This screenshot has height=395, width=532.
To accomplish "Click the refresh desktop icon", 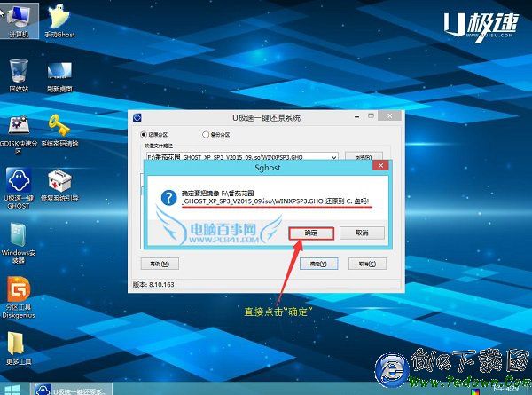I will point(59,76).
